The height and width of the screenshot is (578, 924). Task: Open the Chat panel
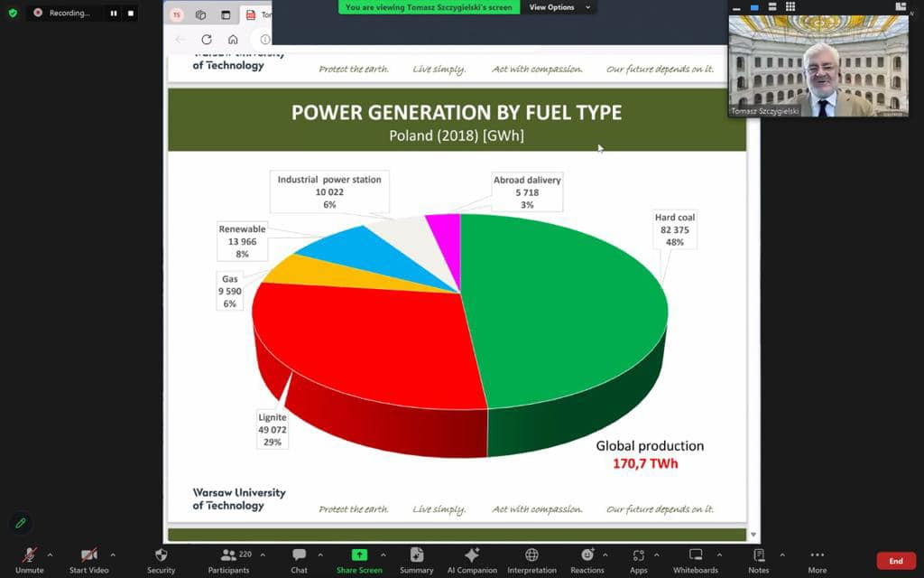[x=299, y=555]
